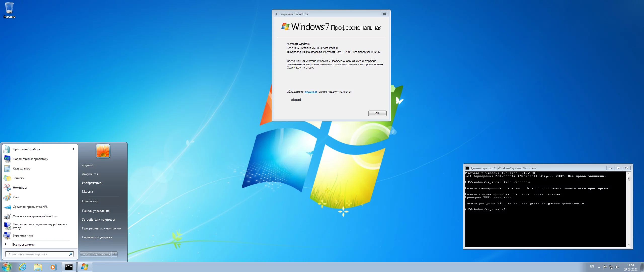Click the cmd.exe taskbar button
Viewport: 644px width, 272px height.
69,267
